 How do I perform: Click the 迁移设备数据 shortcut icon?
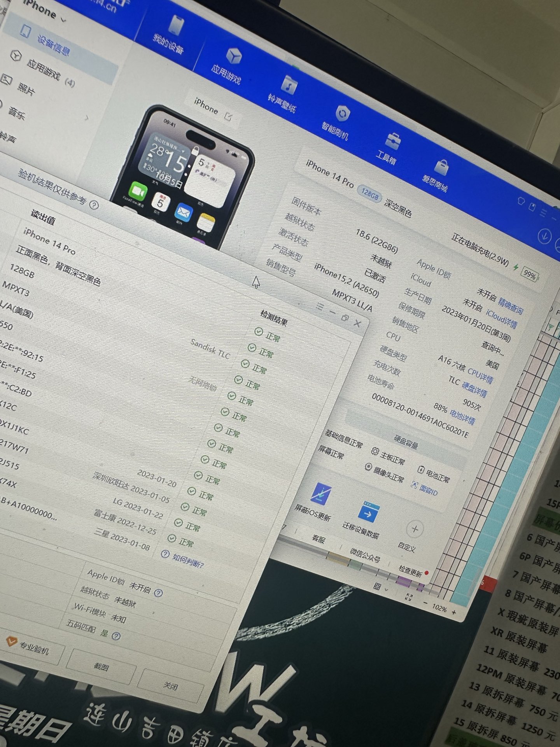click(x=368, y=512)
